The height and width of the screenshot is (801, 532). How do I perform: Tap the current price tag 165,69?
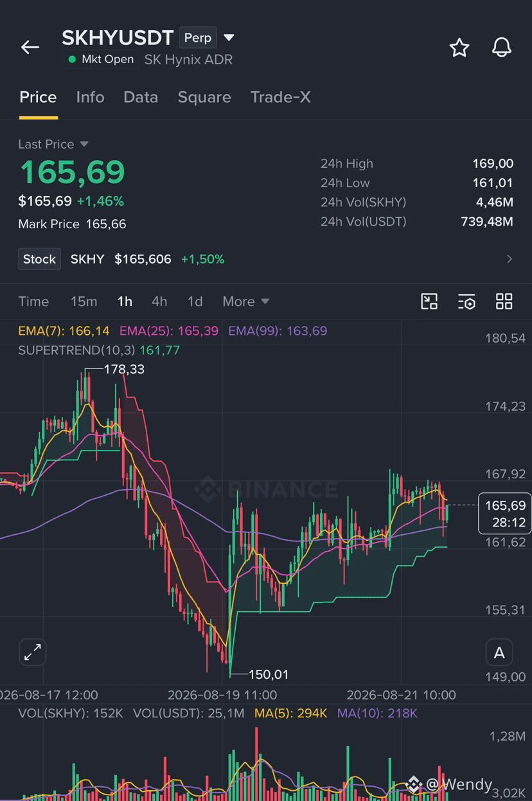tap(505, 513)
